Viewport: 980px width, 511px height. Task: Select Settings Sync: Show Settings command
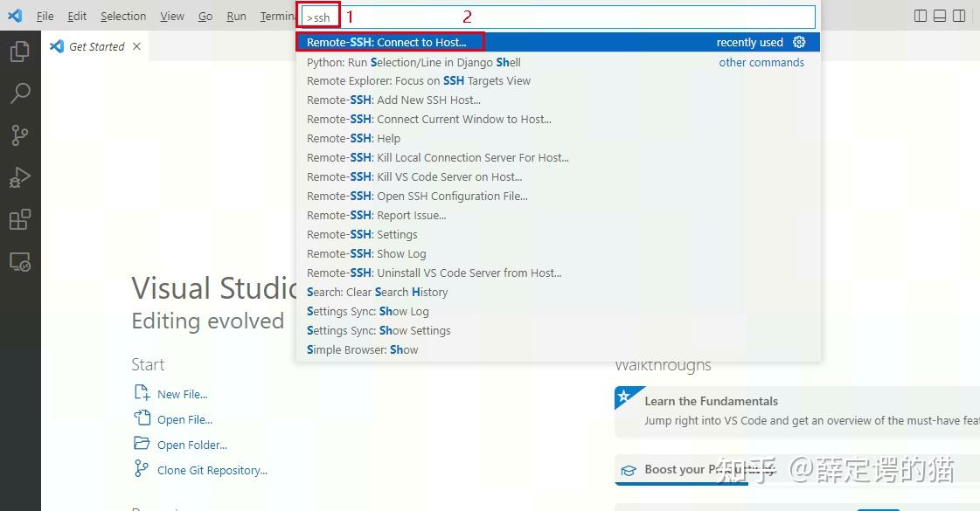tap(558, 330)
